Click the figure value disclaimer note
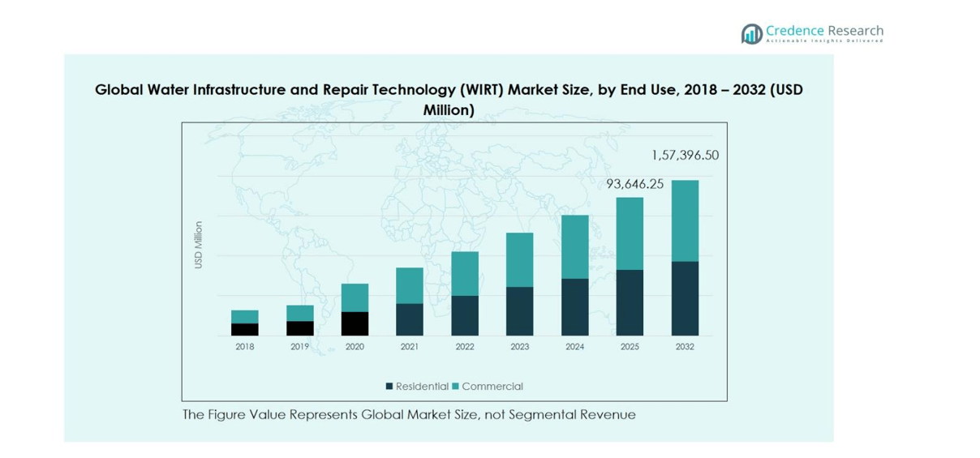Screen dimensions: 980x458 (409, 415)
